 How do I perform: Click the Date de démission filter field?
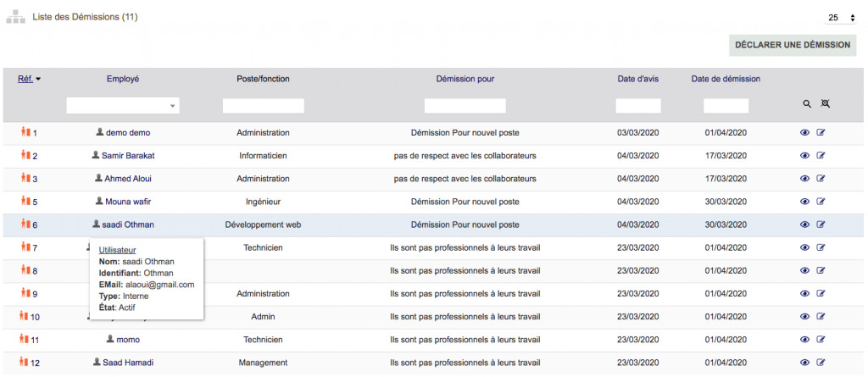pyautogui.click(x=726, y=106)
